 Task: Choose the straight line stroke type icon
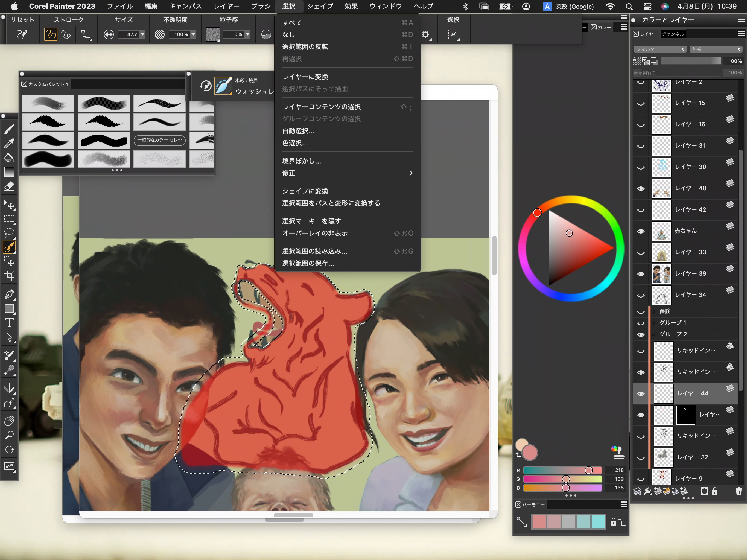pyautogui.click(x=66, y=34)
